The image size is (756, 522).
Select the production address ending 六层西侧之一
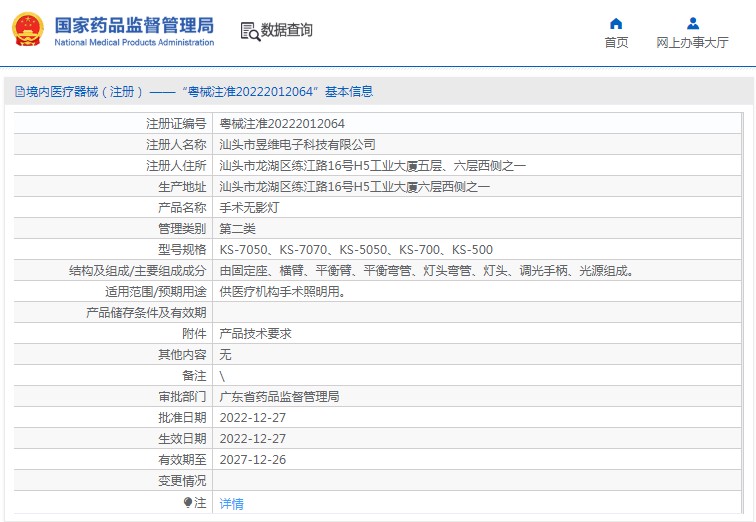[354, 187]
